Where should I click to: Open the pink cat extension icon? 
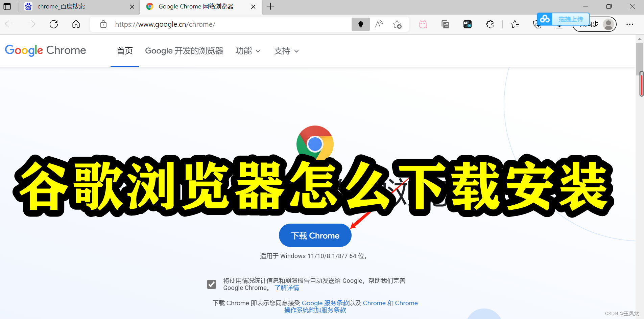(423, 24)
